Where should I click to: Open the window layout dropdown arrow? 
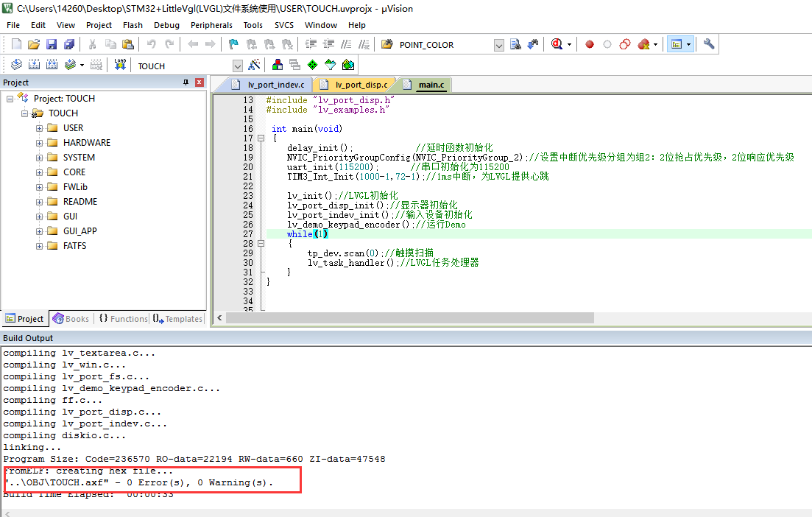pyautogui.click(x=688, y=43)
